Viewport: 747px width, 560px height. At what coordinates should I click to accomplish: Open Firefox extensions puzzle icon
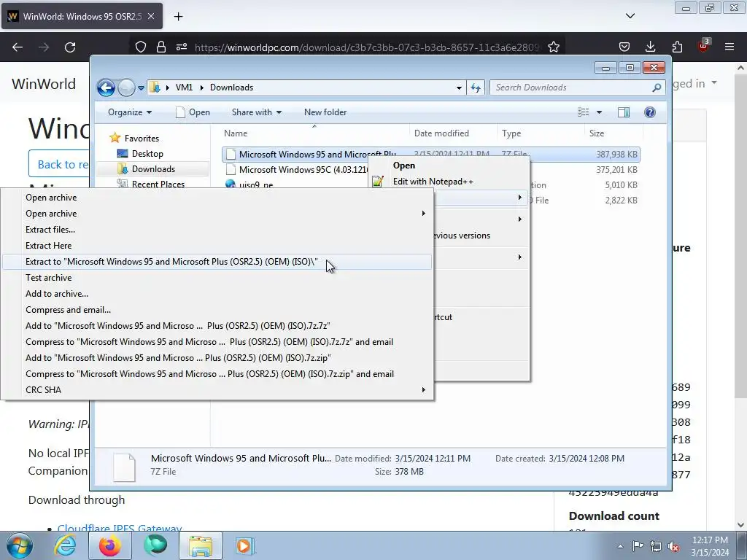677,47
